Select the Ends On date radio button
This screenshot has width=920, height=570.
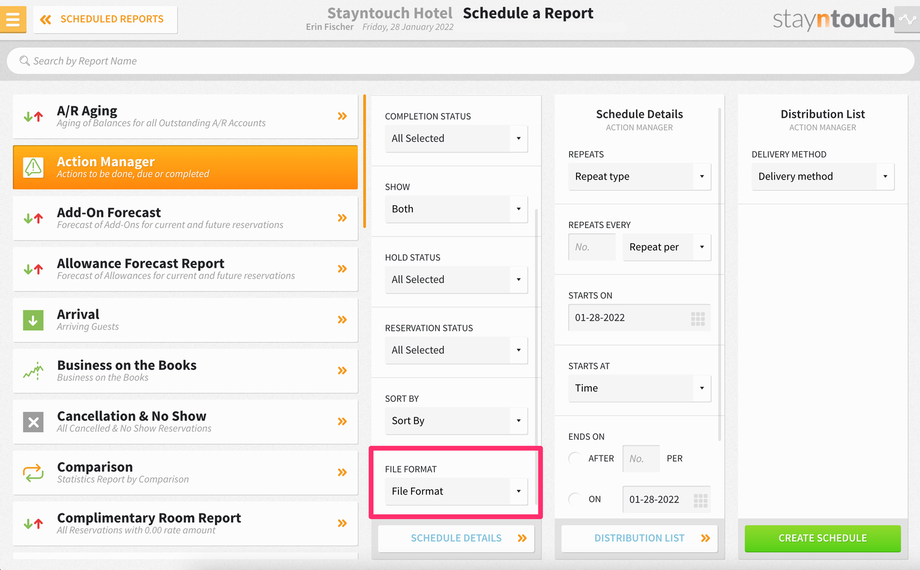click(575, 499)
